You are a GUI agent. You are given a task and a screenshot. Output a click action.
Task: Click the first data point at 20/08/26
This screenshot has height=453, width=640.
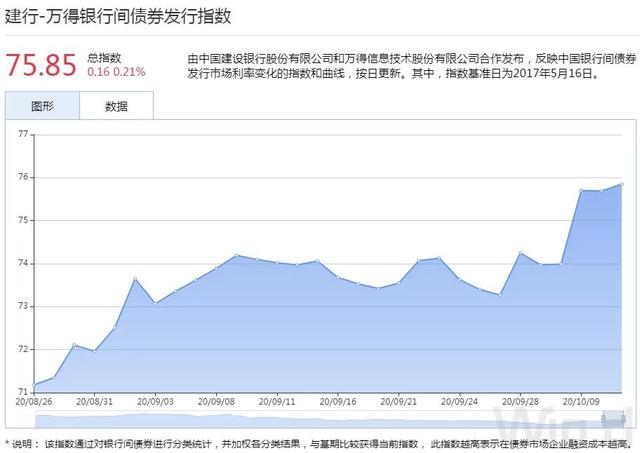coord(34,385)
